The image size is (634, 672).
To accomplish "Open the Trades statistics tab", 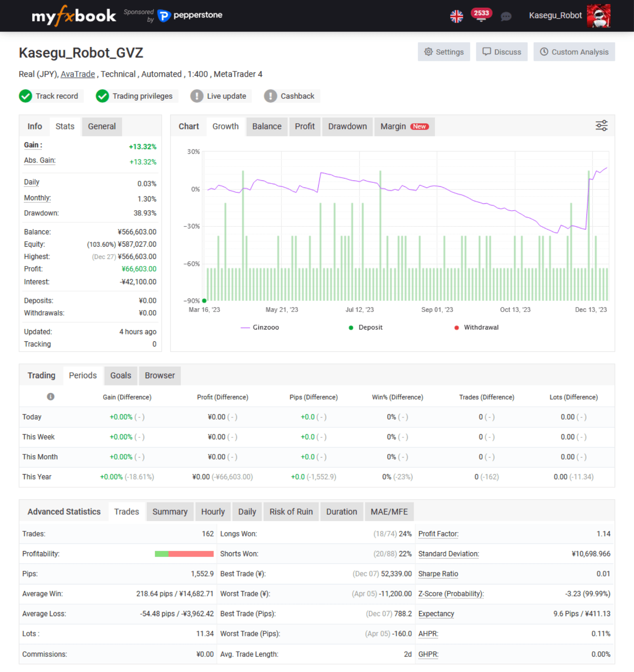I will (127, 512).
